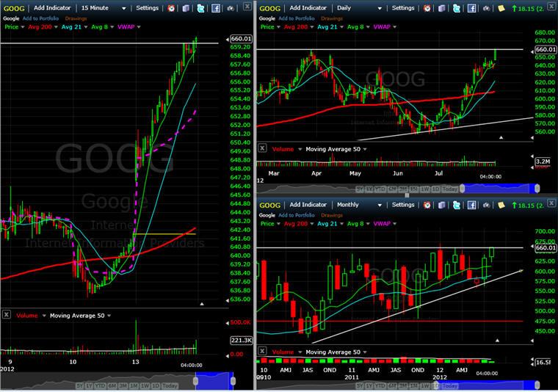Click Add to Portfolio in Monthly chart

coord(297,215)
